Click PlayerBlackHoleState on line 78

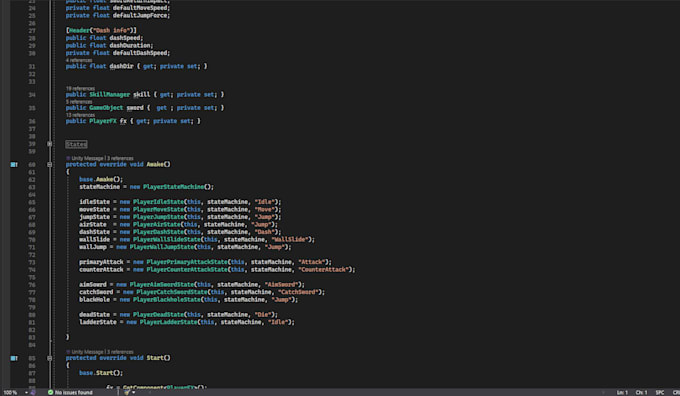pos(167,300)
